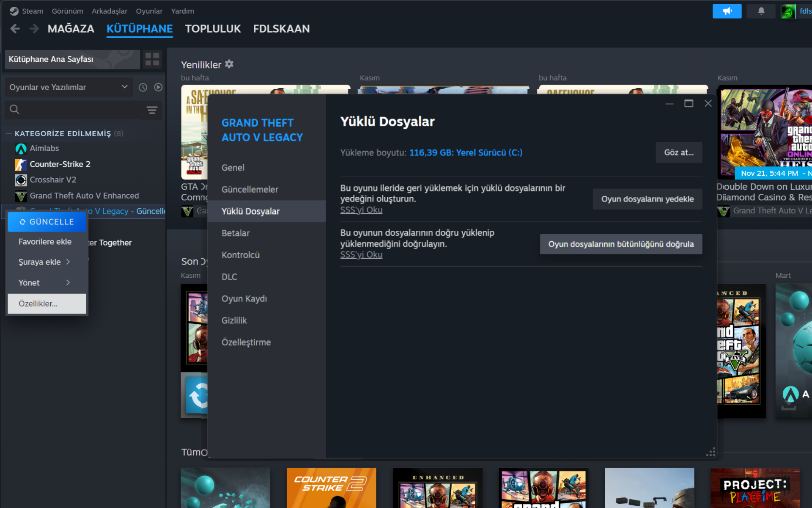This screenshot has height=508, width=812.
Task: Switch to the DLC section
Action: coord(229,277)
